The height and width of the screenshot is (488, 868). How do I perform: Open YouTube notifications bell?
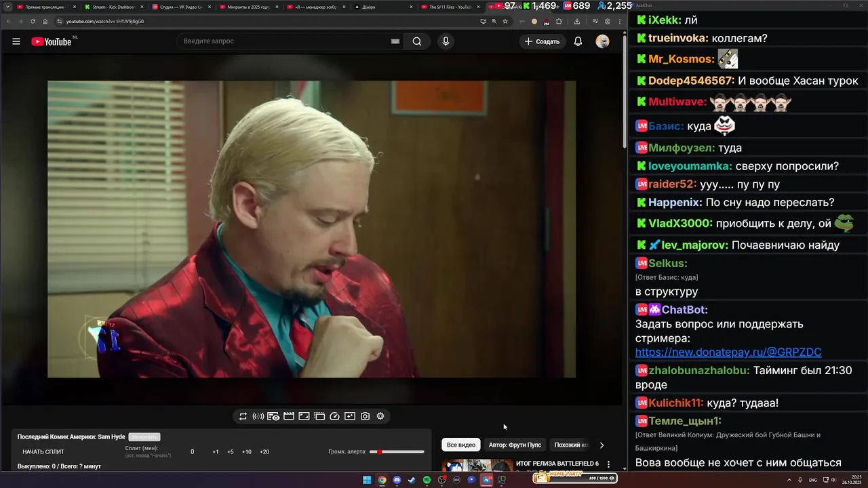578,41
